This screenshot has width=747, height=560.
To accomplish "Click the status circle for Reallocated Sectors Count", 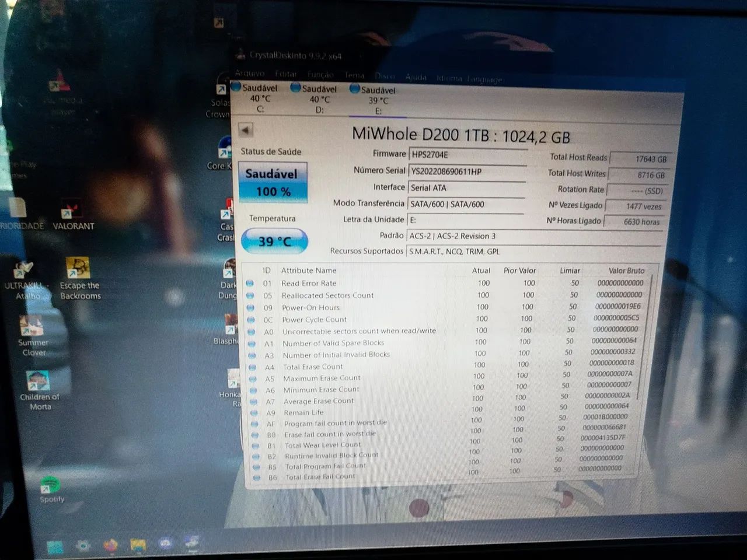I will (250, 295).
